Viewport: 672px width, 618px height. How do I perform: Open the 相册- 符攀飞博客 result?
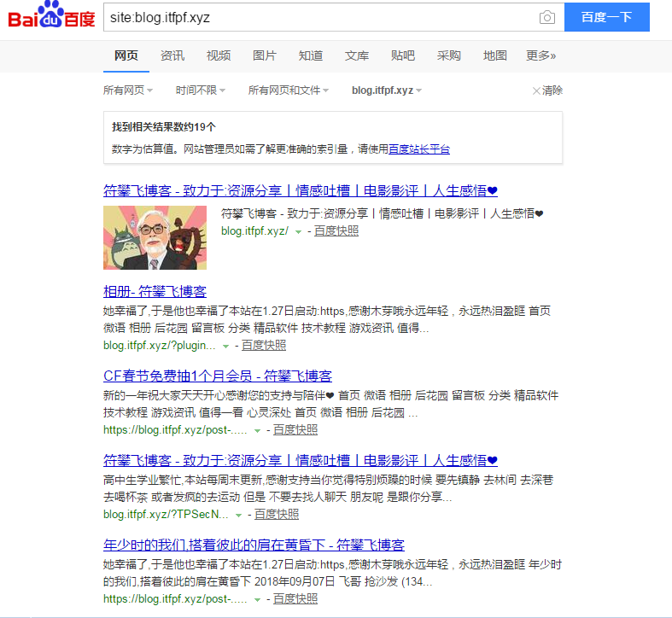[x=155, y=292]
